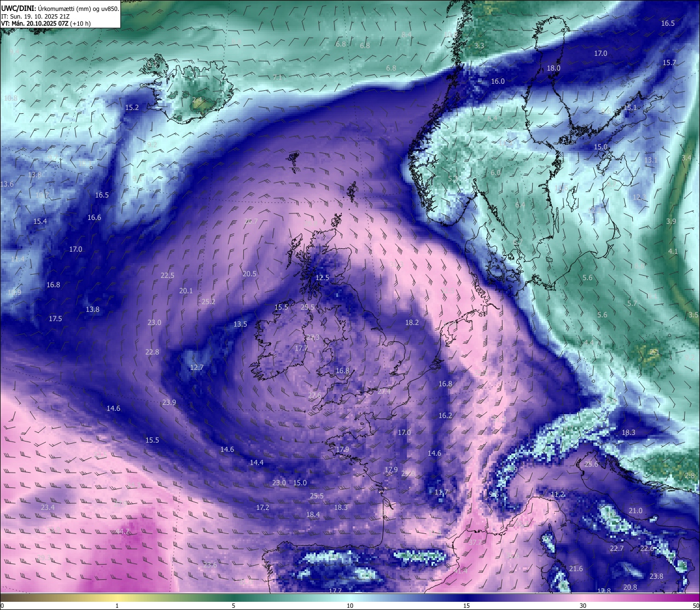Click the 12.7 value west of Ireland
Screen dimensions: 700x610
[197, 368]
